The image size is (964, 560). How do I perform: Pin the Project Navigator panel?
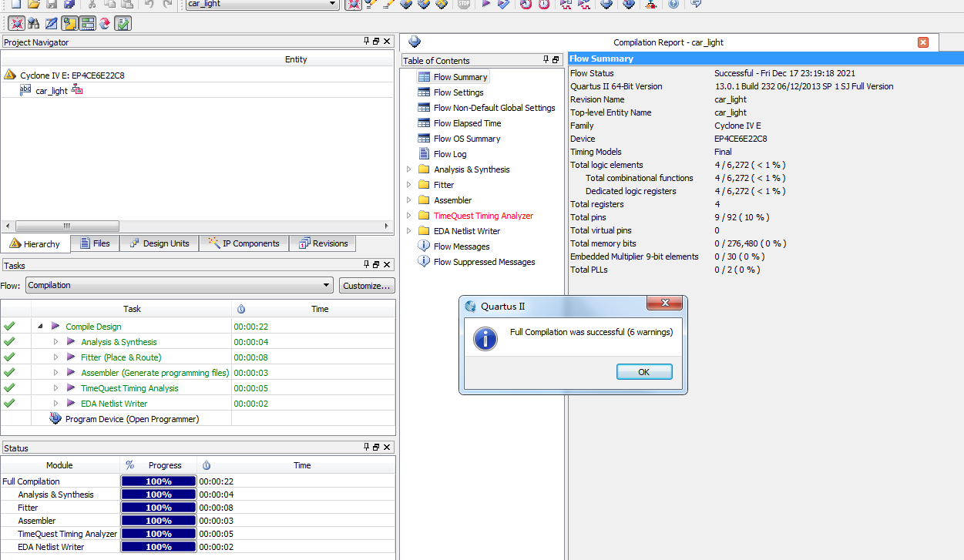point(367,42)
